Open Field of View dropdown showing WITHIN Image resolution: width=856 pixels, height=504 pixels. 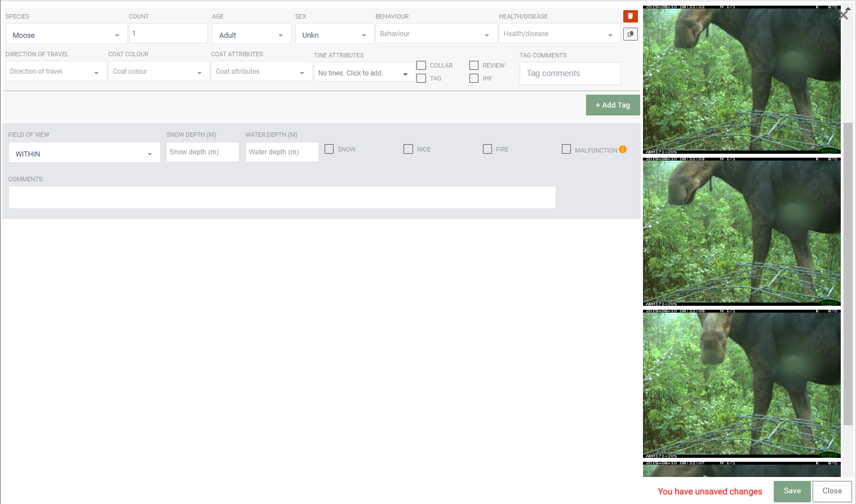[85, 153]
